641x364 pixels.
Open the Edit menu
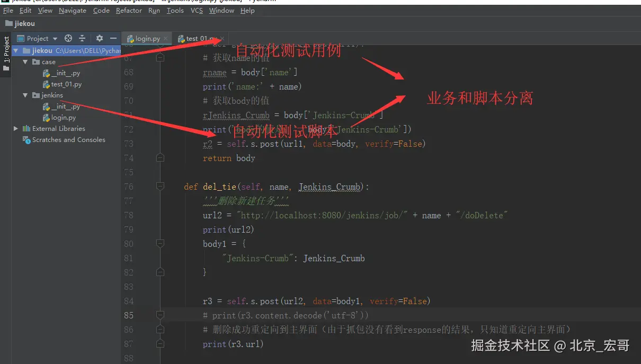pyautogui.click(x=25, y=11)
